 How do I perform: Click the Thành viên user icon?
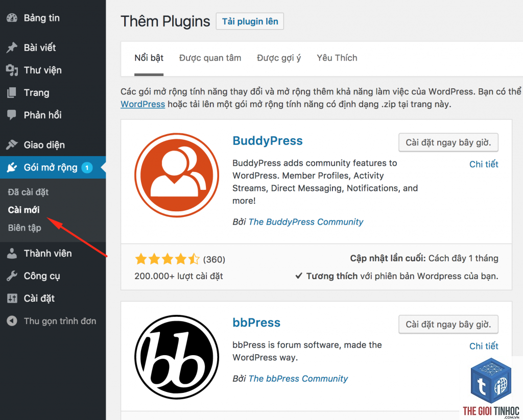point(12,253)
